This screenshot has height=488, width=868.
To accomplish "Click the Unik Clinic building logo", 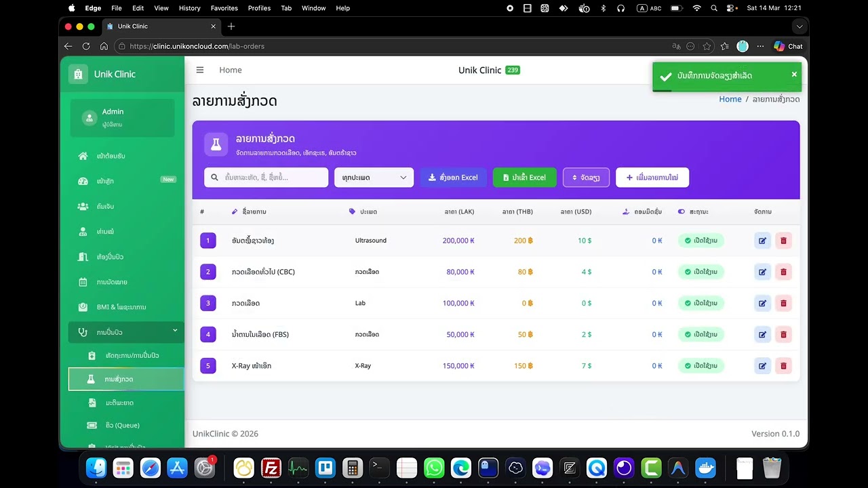I will click(x=78, y=74).
